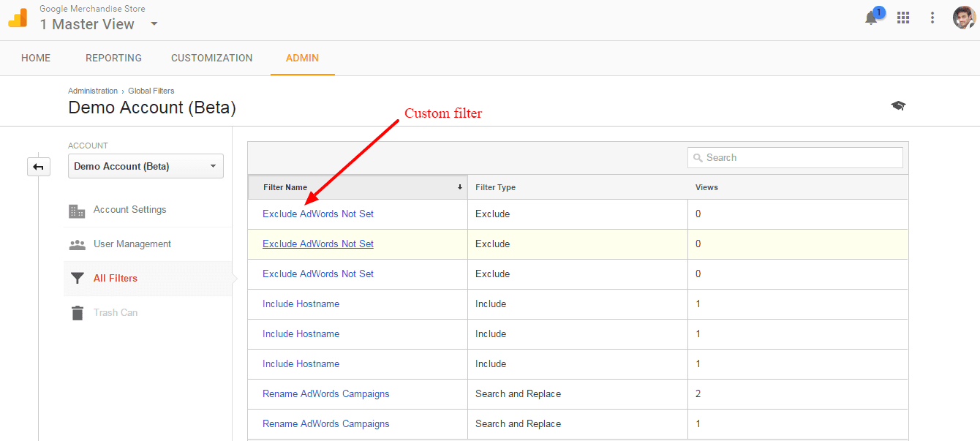Click the All Filters funnel icon
This screenshot has width=980, height=441.
point(77,279)
